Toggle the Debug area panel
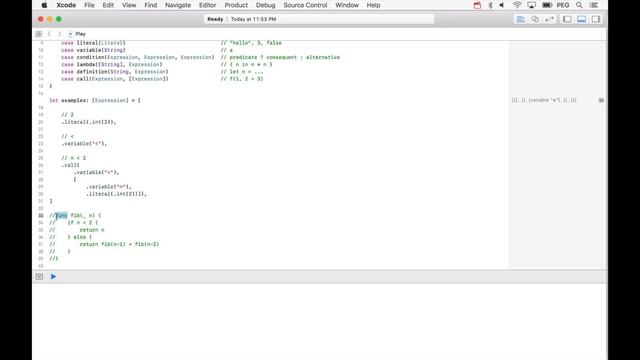640x360 pixels. [582, 19]
